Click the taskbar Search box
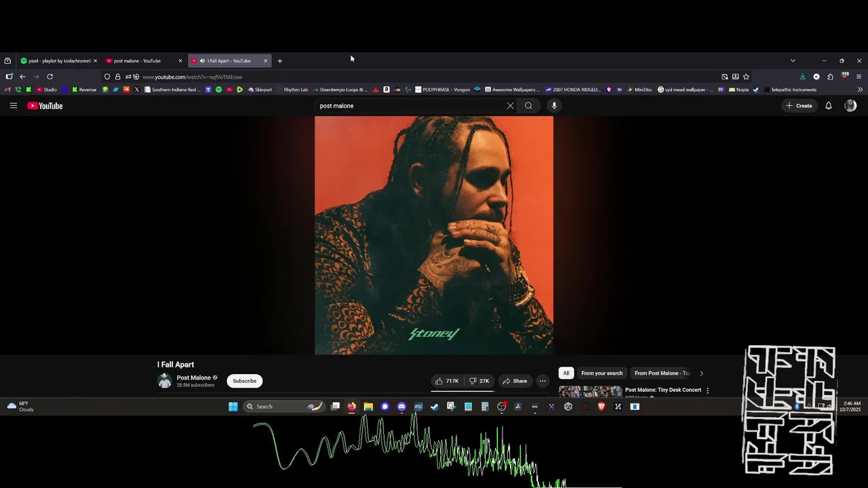The image size is (868, 488). (284, 407)
